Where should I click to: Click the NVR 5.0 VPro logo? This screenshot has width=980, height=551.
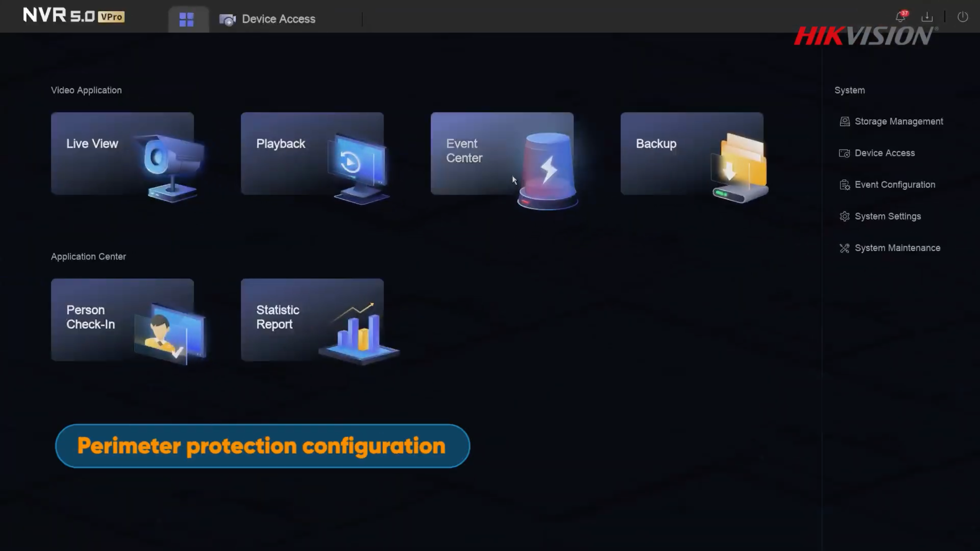[x=73, y=16]
